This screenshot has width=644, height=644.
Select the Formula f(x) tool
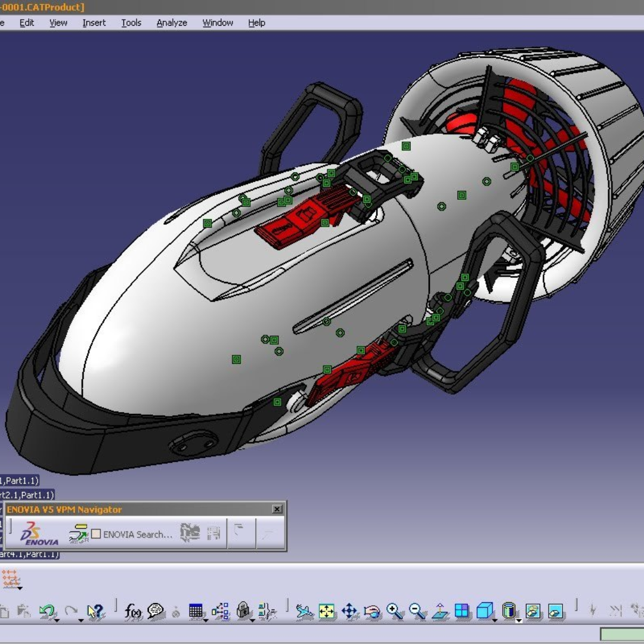pos(132,611)
